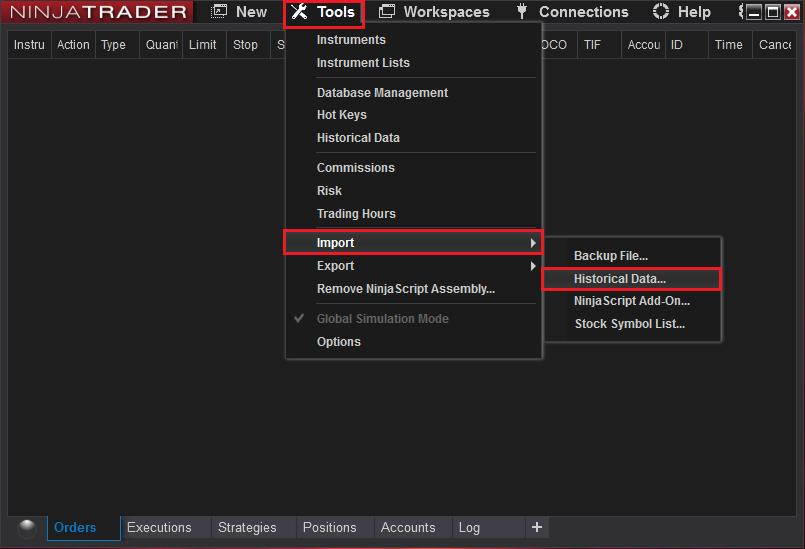Click the New window icon

coord(219,11)
